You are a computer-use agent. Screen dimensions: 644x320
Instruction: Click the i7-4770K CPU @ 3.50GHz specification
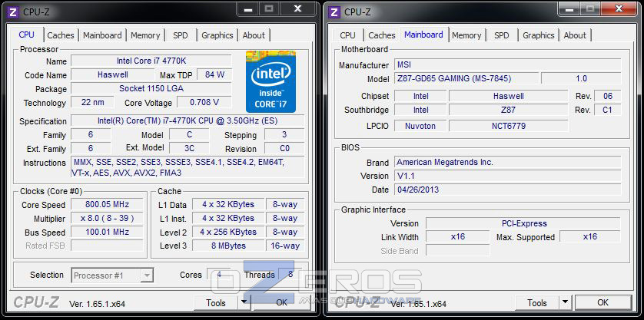pyautogui.click(x=188, y=120)
